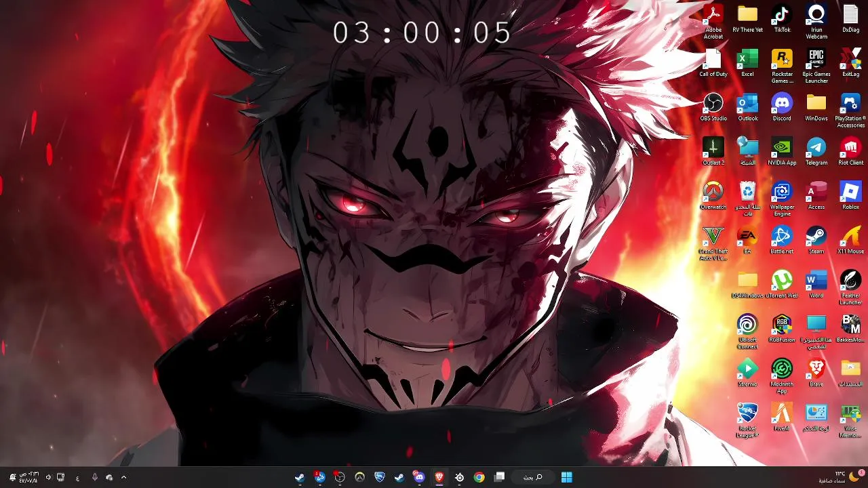Select the Overwatch desktop shortcut
868x488 pixels.
pos(713,196)
